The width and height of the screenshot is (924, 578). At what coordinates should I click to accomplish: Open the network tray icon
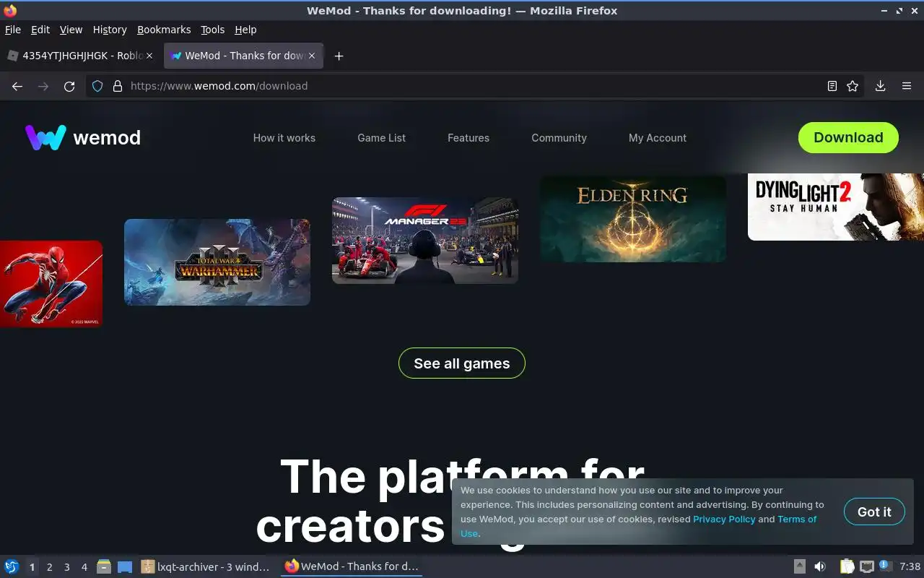click(867, 566)
